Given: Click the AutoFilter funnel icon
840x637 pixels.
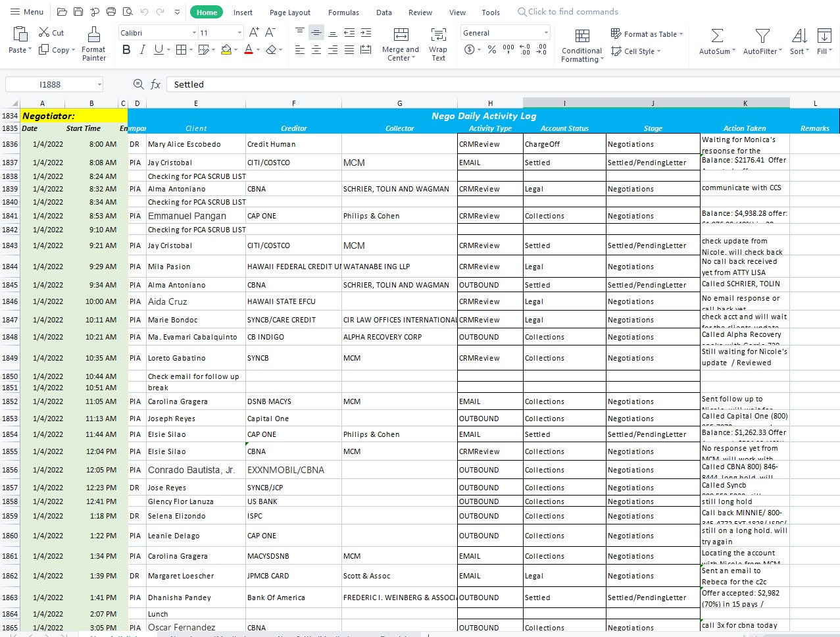Looking at the screenshot, I should coord(762,36).
